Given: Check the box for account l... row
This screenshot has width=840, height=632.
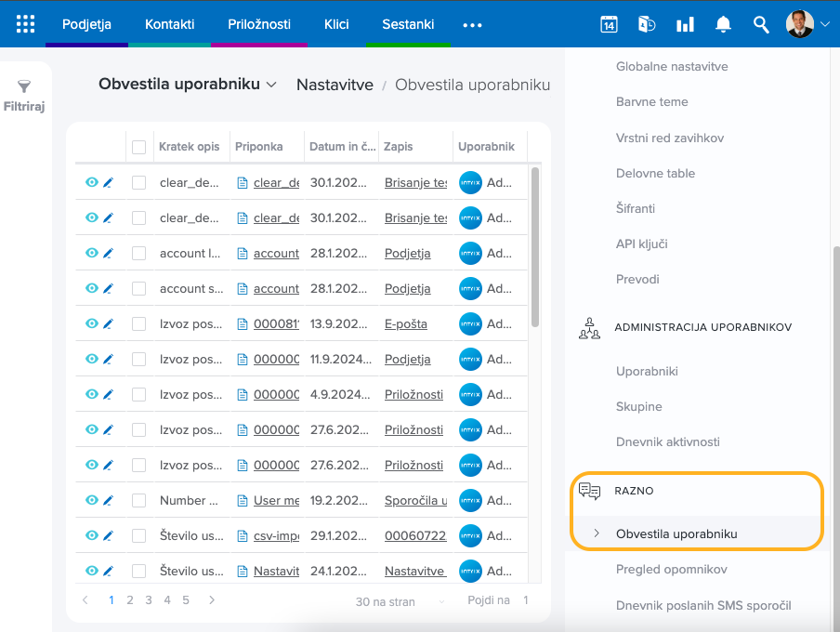Looking at the screenshot, I should pos(139,254).
